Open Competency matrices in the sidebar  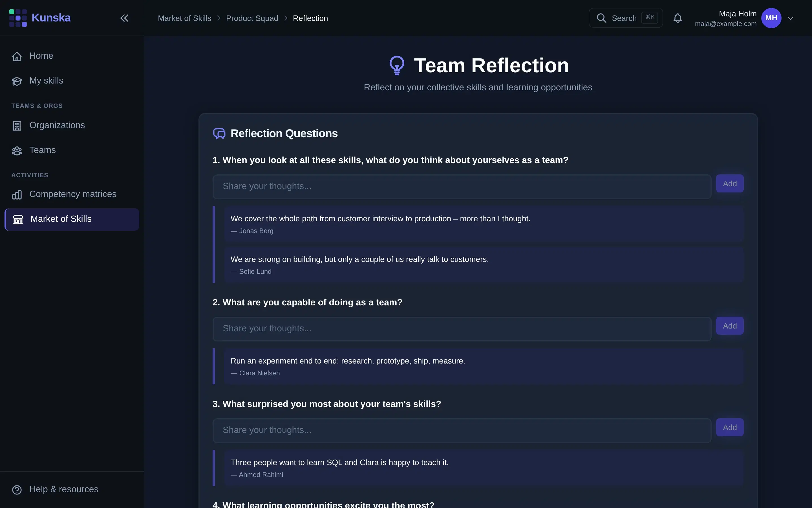[x=72, y=194]
